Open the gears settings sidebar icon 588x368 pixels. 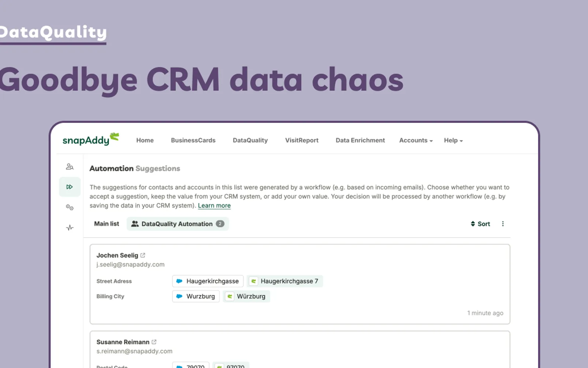coord(69,207)
